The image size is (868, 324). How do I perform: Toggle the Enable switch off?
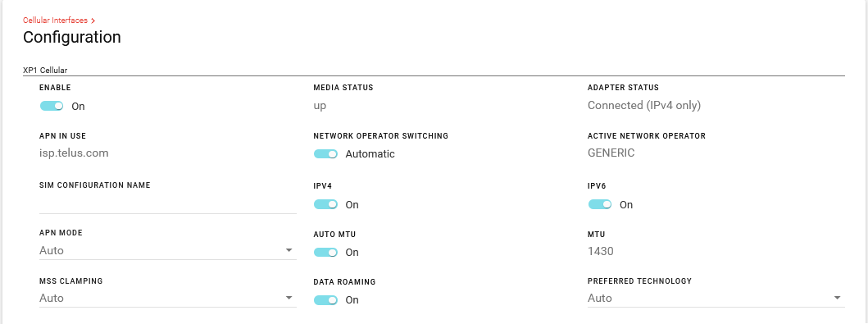coord(52,106)
